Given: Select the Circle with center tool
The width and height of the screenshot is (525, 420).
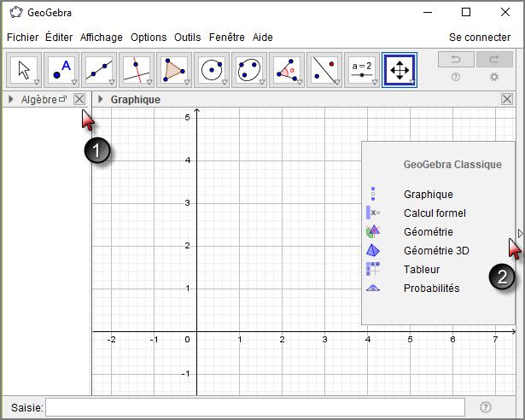Looking at the screenshot, I should pos(212,70).
